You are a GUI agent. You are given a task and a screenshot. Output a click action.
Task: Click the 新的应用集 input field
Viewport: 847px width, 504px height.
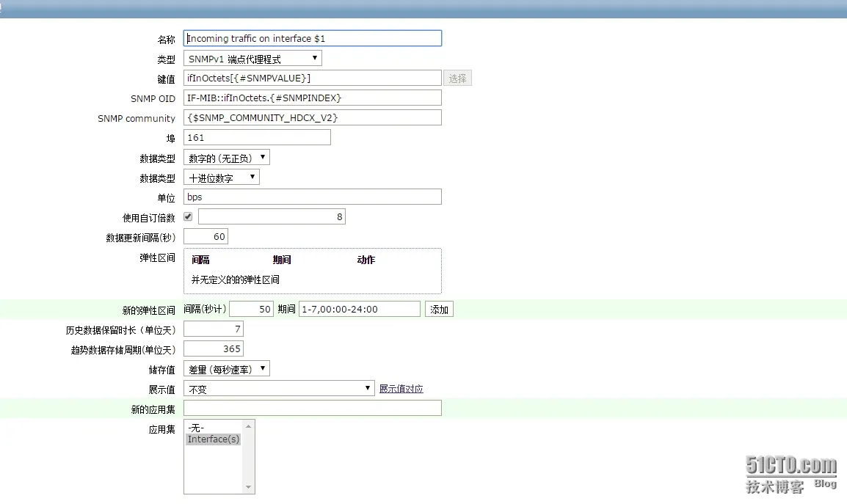312,408
